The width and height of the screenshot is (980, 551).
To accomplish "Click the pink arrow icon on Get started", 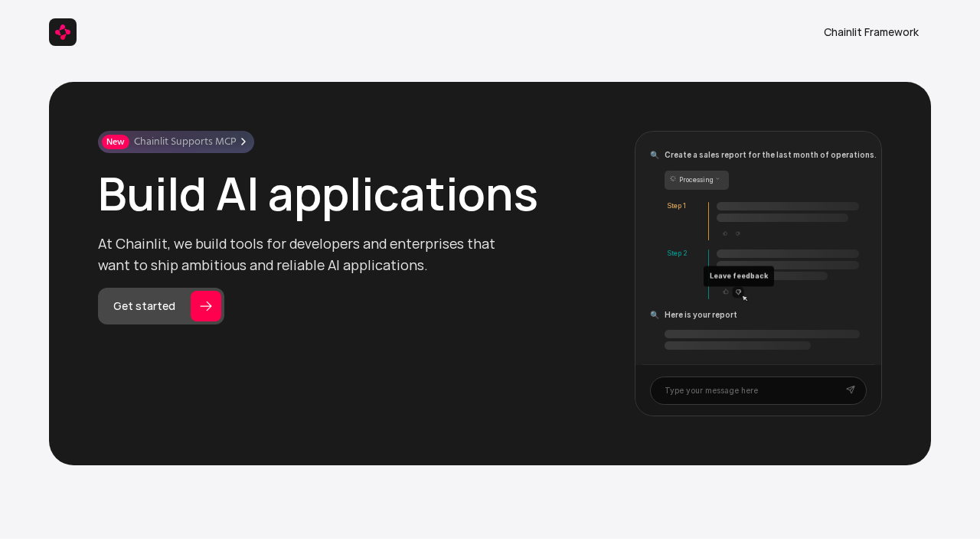I will point(206,306).
